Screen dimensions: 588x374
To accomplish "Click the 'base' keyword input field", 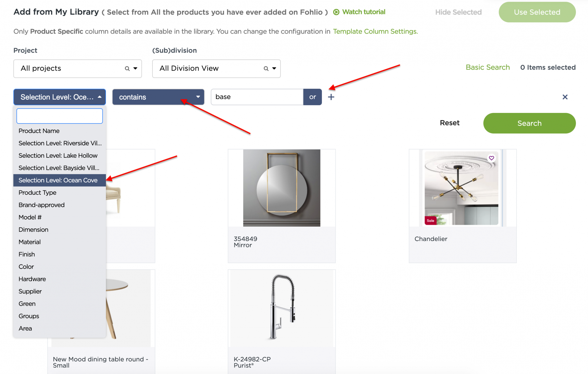I will (x=257, y=97).
